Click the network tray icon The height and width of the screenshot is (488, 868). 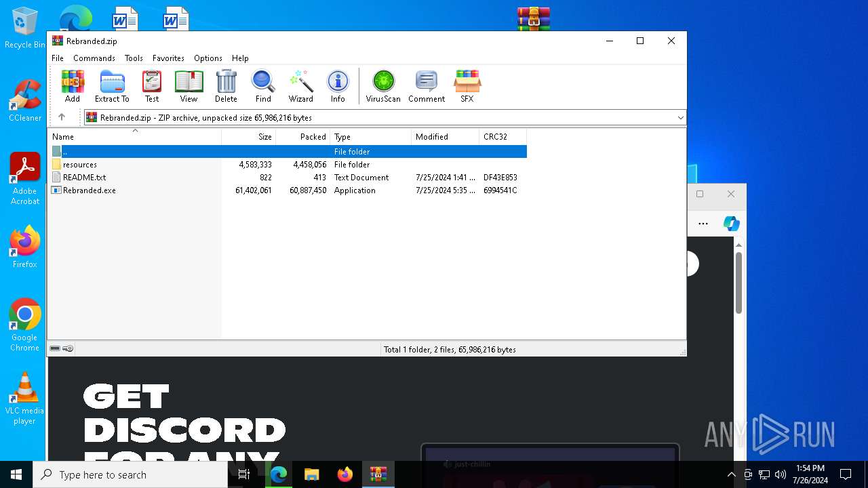click(x=764, y=474)
